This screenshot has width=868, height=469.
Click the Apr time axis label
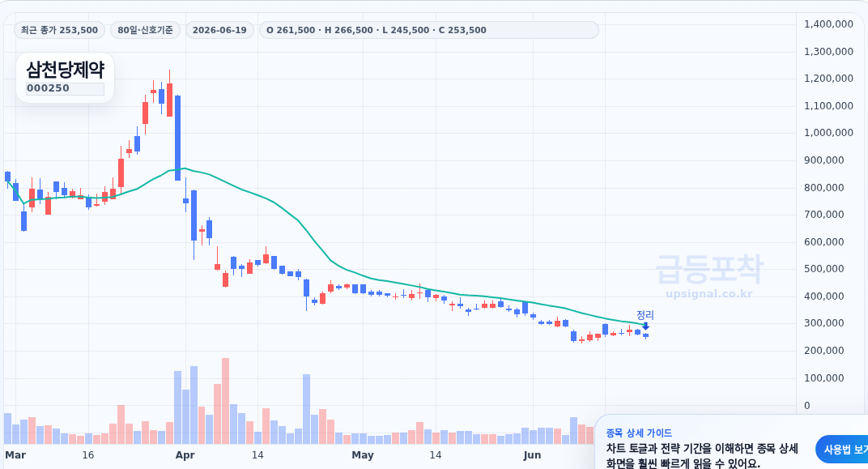click(185, 455)
